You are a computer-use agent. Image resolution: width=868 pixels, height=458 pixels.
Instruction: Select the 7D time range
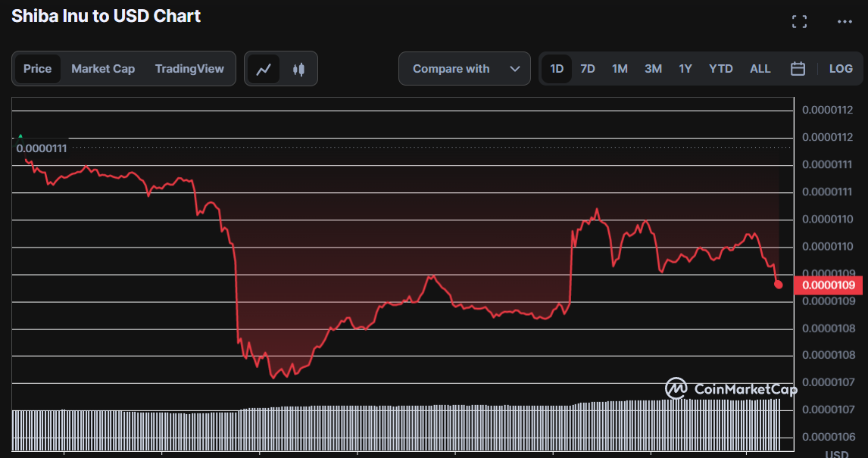click(x=588, y=69)
